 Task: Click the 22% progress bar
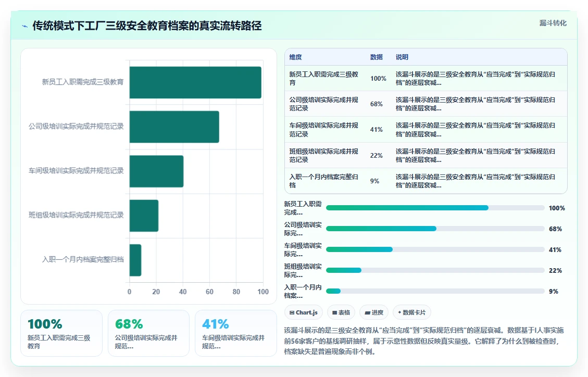(x=435, y=270)
